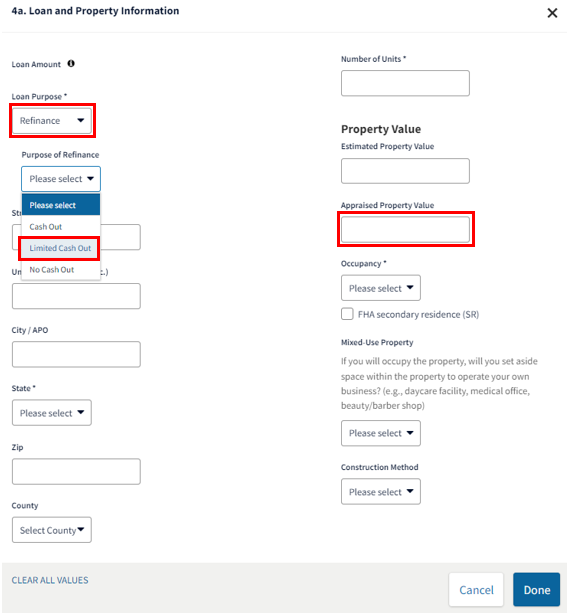Open the State dropdown

pos(52,412)
